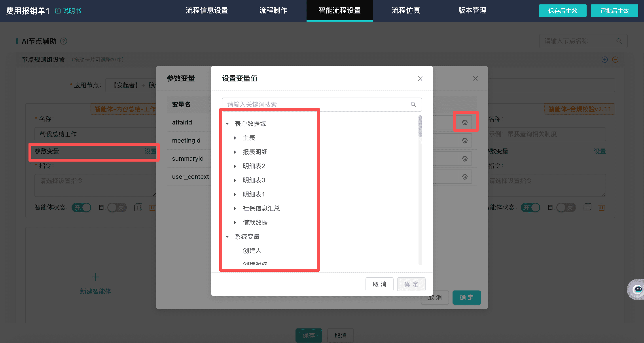The height and width of the screenshot is (343, 644).
Task: Toggle 智能体状态 switch on left agent card
Action: 81,207
